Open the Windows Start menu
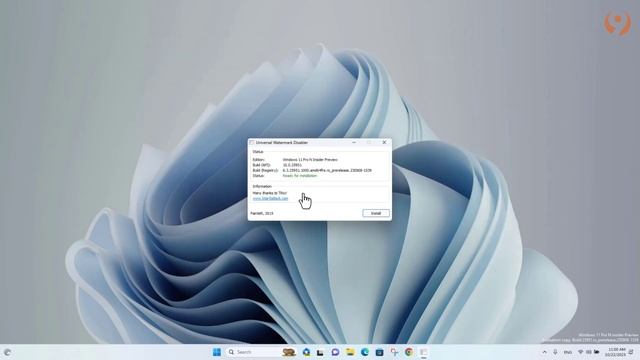640x360 pixels. (x=217, y=352)
